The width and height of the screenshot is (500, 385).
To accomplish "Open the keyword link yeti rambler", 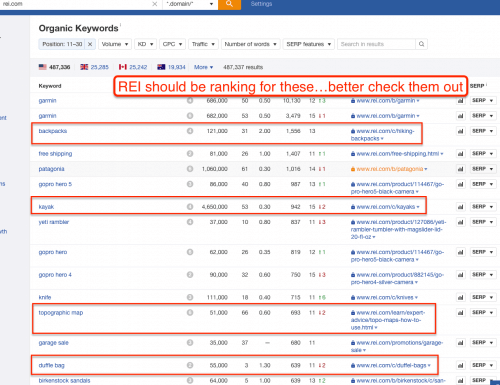I will point(54,222).
